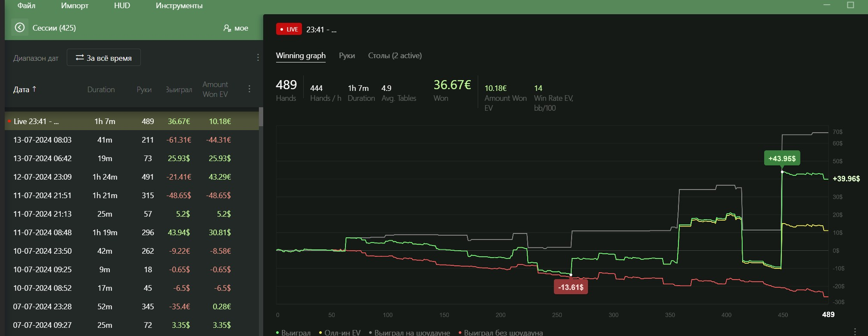Toggle the Олл-ин EV legend series

tap(339, 333)
